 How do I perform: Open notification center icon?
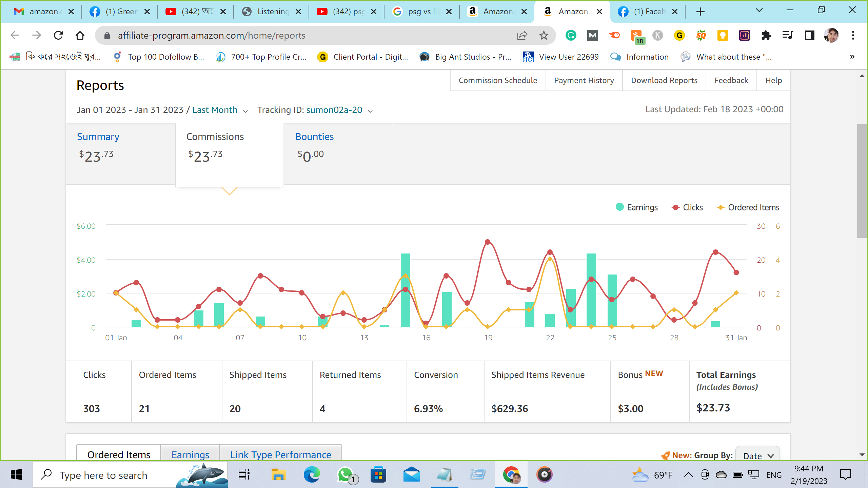846,475
